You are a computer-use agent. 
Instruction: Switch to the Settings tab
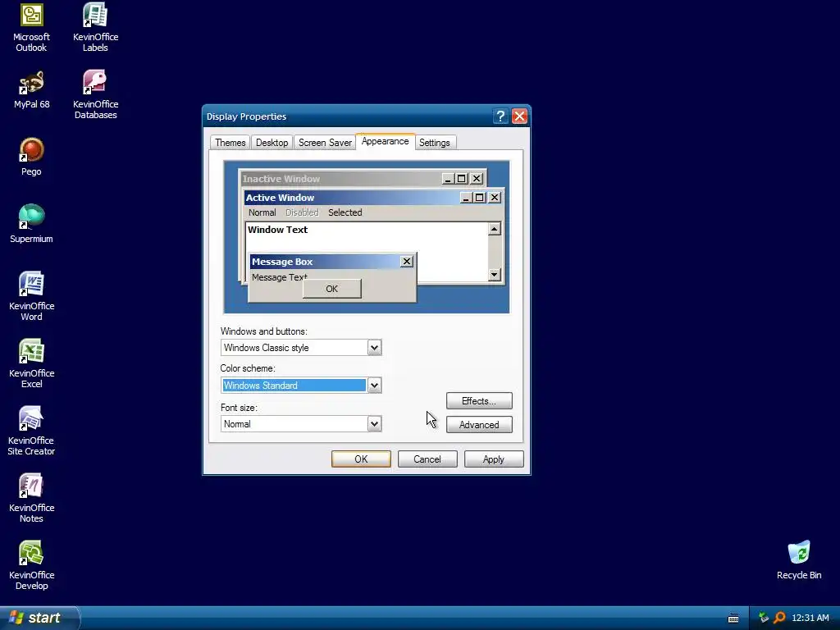click(435, 143)
